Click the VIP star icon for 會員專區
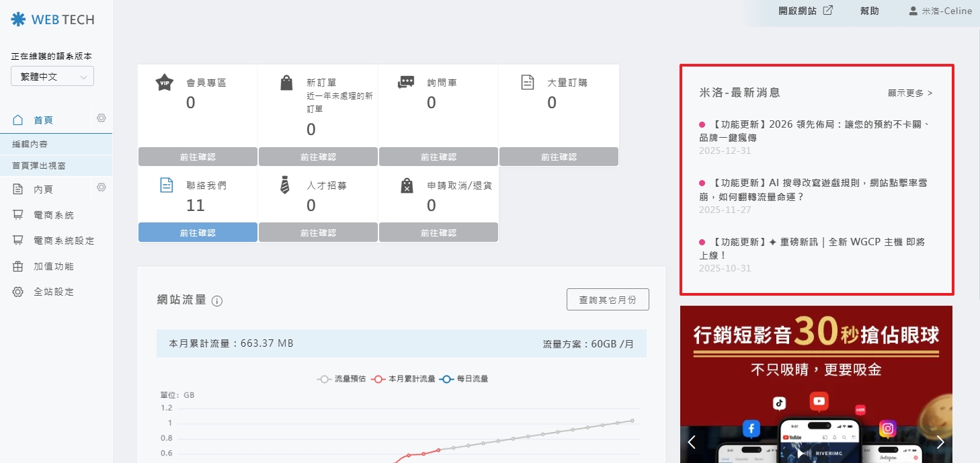980x463 pixels. pyautogui.click(x=165, y=82)
